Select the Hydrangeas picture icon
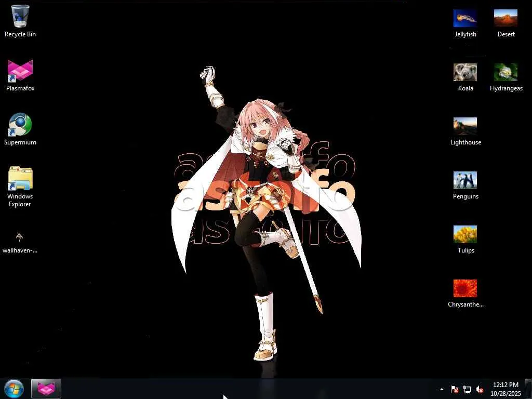The height and width of the screenshot is (399, 532). [506, 77]
